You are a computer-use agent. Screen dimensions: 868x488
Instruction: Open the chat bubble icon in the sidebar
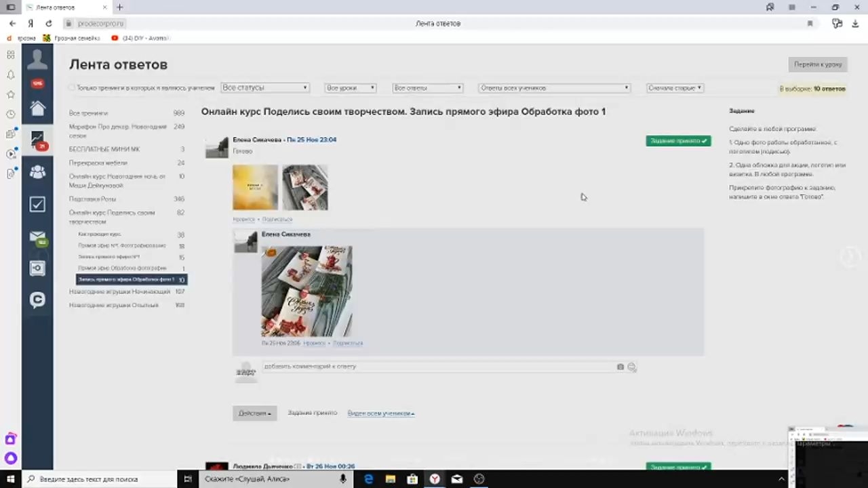click(x=37, y=300)
